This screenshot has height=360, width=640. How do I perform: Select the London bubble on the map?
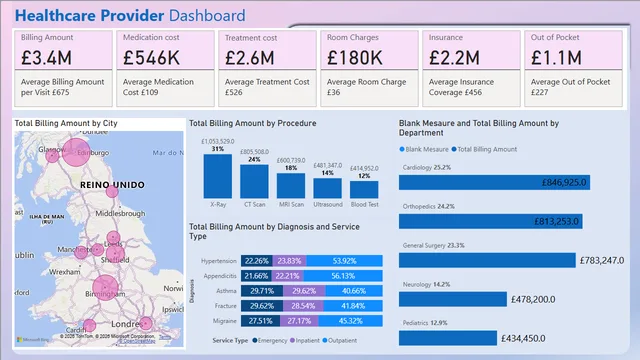pos(146,324)
